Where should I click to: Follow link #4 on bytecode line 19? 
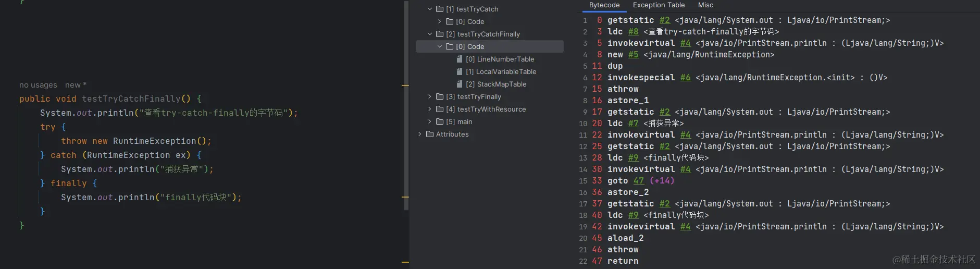coord(685,226)
